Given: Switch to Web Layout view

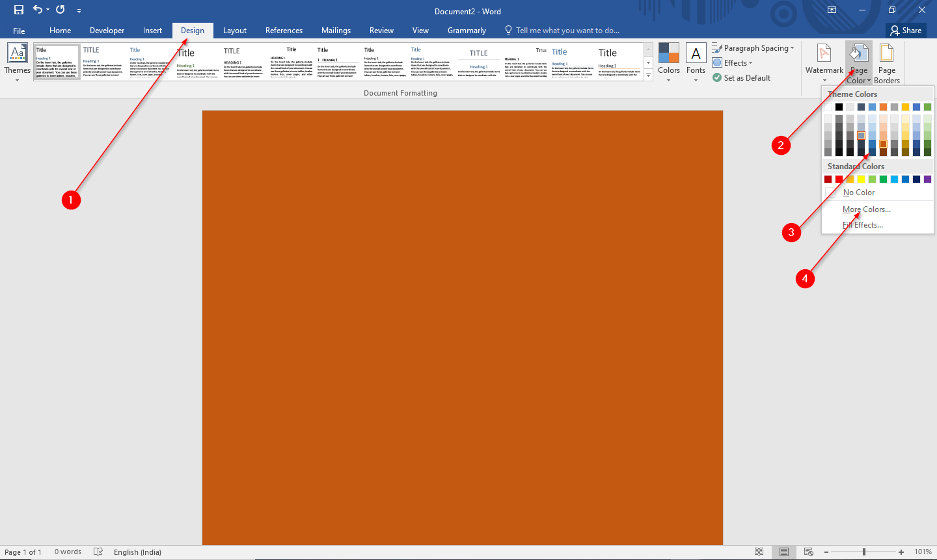Looking at the screenshot, I should coord(809,552).
